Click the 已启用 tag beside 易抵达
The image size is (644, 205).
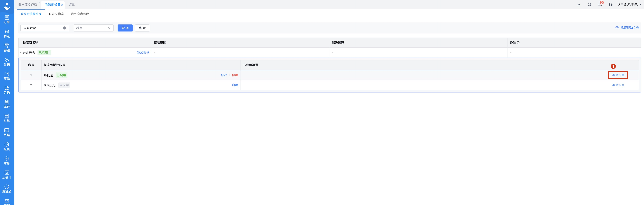click(x=61, y=75)
